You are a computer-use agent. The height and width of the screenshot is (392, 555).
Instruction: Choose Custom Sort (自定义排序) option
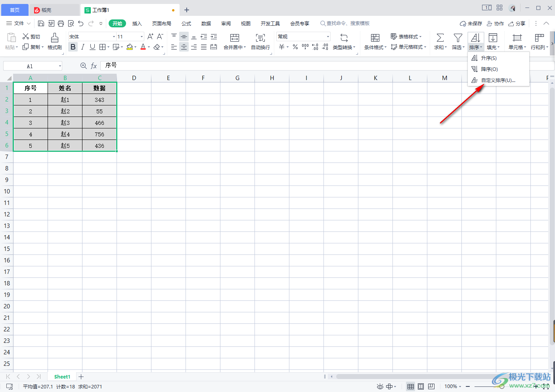click(498, 80)
